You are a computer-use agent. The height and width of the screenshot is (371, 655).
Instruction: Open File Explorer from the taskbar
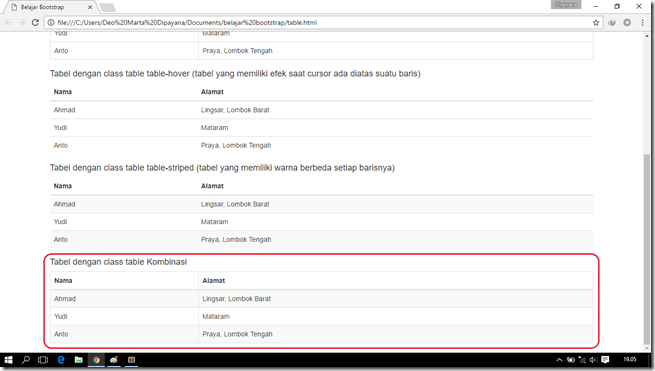coord(79,360)
